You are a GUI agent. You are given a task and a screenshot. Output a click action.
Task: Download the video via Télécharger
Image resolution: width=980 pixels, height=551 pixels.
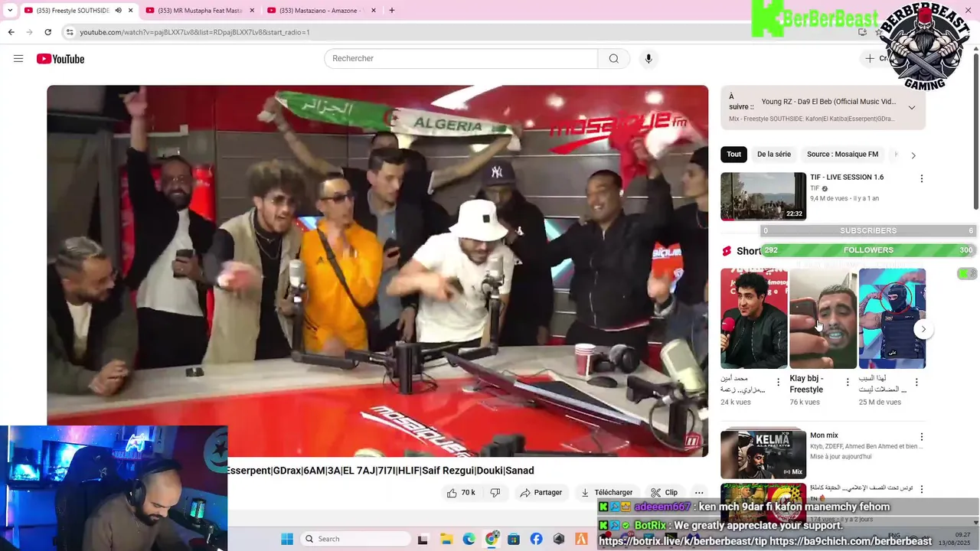[606, 493]
